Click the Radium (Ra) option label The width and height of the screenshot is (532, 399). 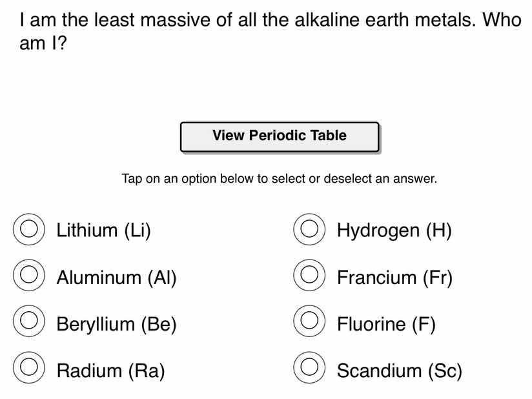(x=110, y=370)
